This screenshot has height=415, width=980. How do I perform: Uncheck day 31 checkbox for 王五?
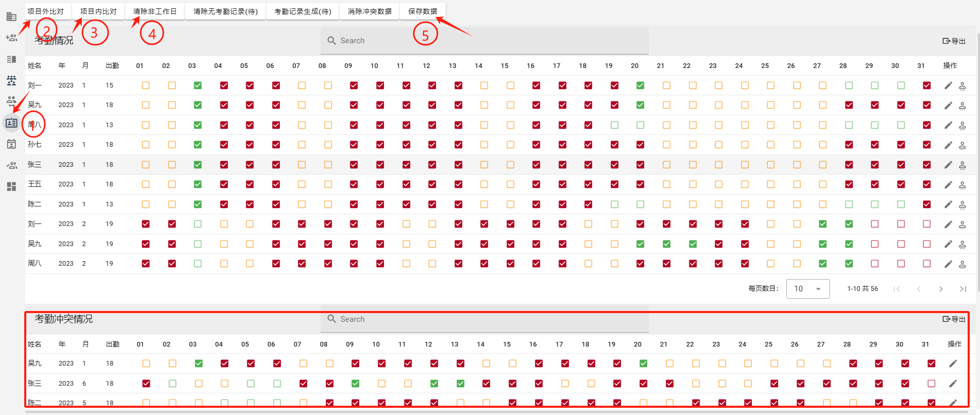927,184
